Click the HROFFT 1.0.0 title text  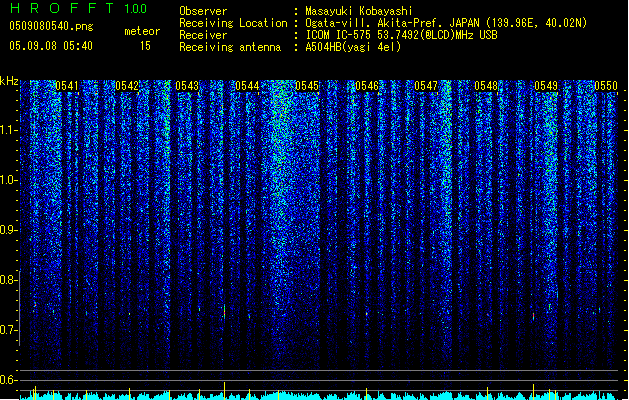pyautogui.click(x=78, y=8)
